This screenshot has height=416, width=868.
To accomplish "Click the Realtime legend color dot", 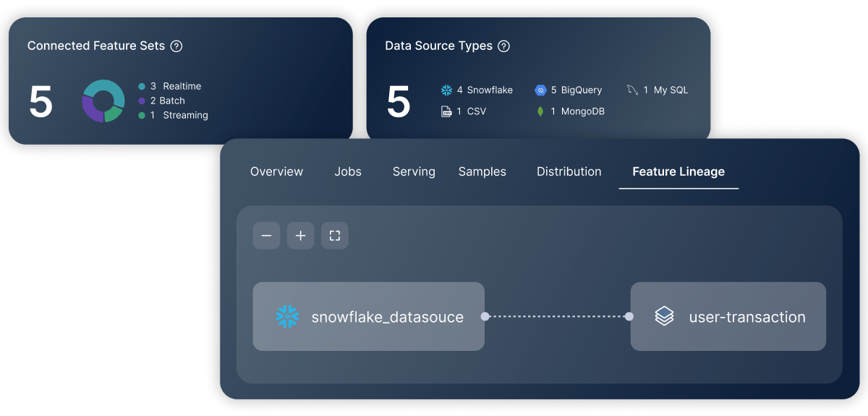I will (x=142, y=86).
